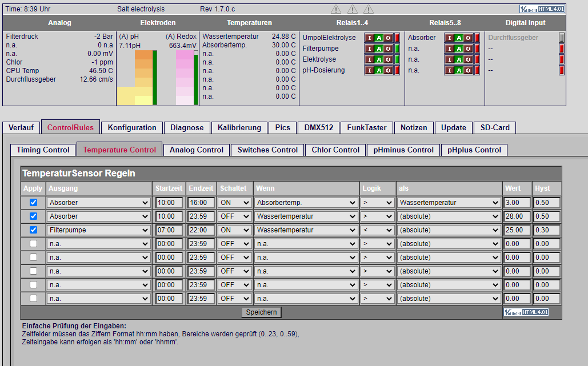Image resolution: width=588 pixels, height=366 pixels.
Task: Click the Wert field showing 28.00
Action: [x=517, y=216]
